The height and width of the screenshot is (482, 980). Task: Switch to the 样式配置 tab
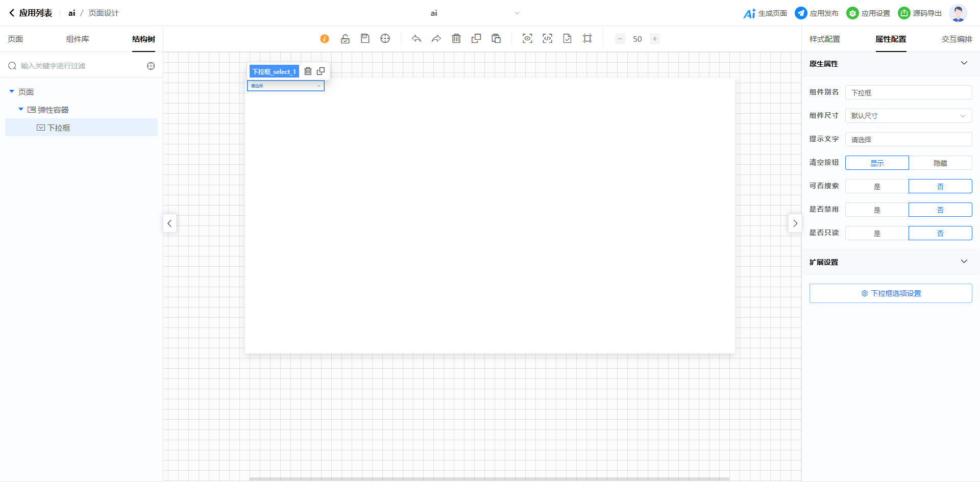(x=824, y=39)
